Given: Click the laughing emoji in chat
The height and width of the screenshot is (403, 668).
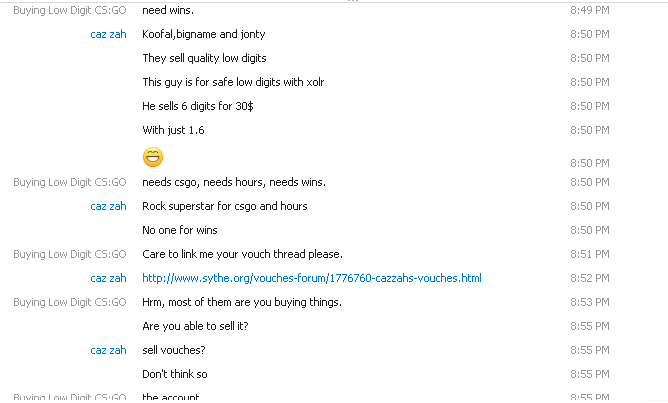Looking at the screenshot, I should click(x=153, y=157).
